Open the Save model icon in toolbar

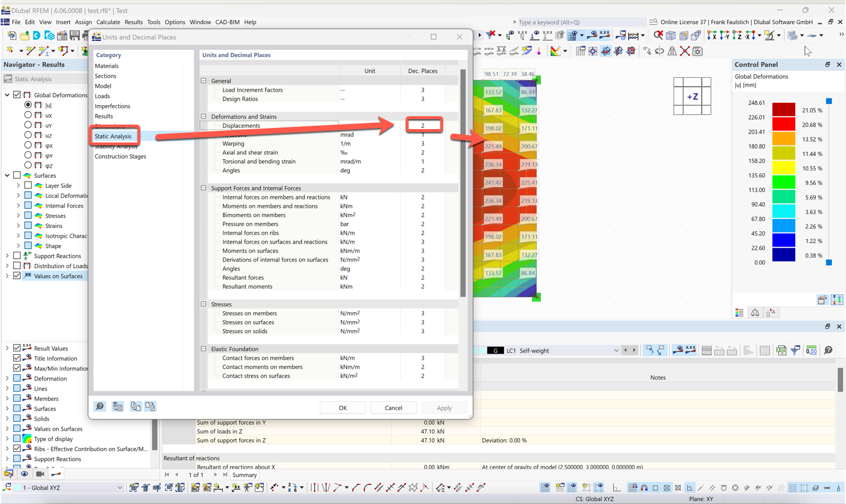click(x=74, y=36)
